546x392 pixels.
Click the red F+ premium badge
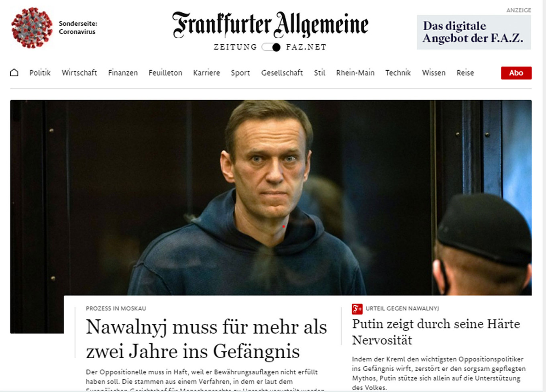tap(357, 309)
